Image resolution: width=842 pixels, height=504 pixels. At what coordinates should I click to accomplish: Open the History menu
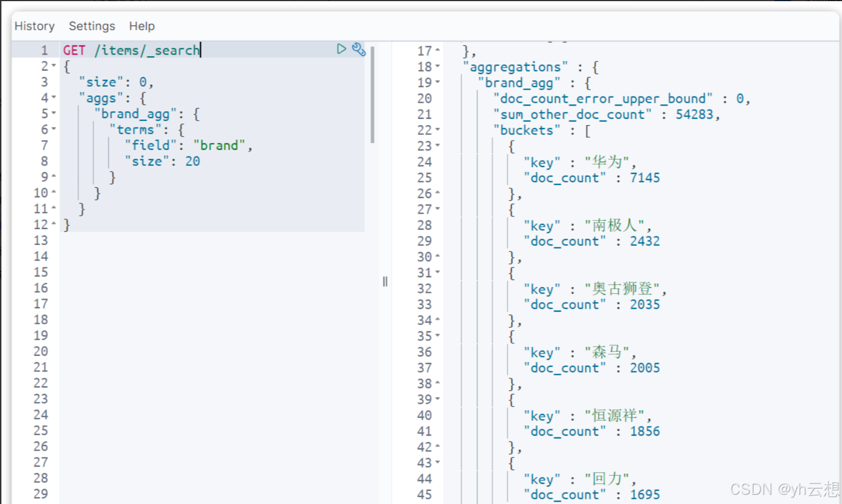click(x=34, y=26)
